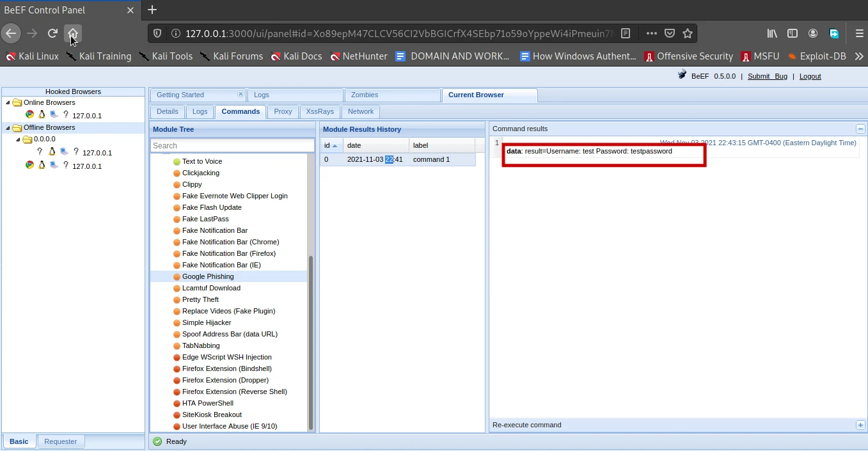Collapse the Offline Browsers folder
This screenshot has height=451, width=868.
click(8, 127)
